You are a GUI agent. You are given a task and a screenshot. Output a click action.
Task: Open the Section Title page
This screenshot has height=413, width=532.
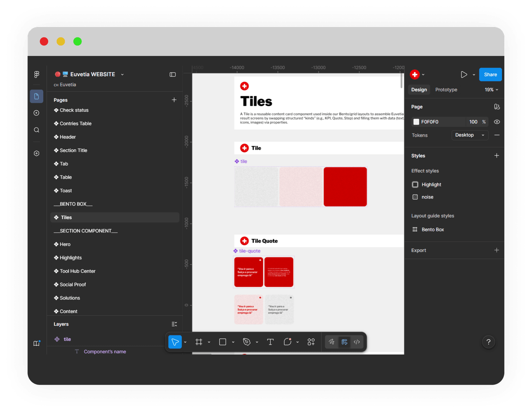(x=73, y=150)
